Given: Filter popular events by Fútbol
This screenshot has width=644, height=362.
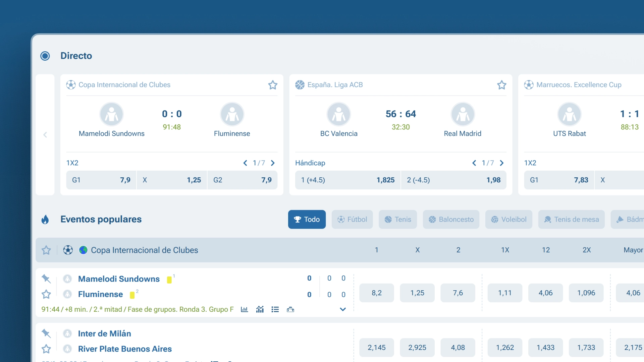Looking at the screenshot, I should 352,220.
